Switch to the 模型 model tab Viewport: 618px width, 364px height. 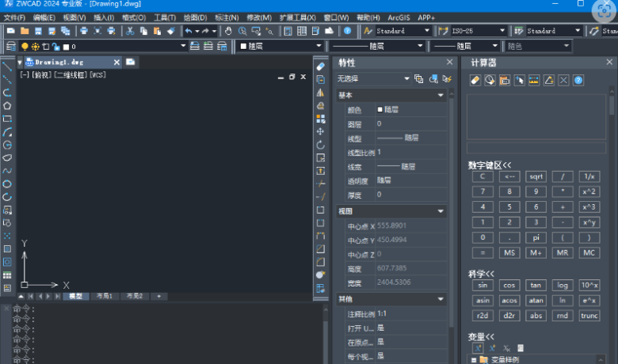76,296
